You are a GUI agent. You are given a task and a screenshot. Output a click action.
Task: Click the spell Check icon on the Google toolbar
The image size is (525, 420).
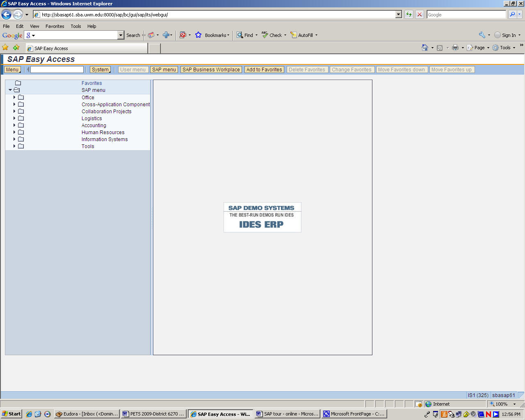(265, 35)
